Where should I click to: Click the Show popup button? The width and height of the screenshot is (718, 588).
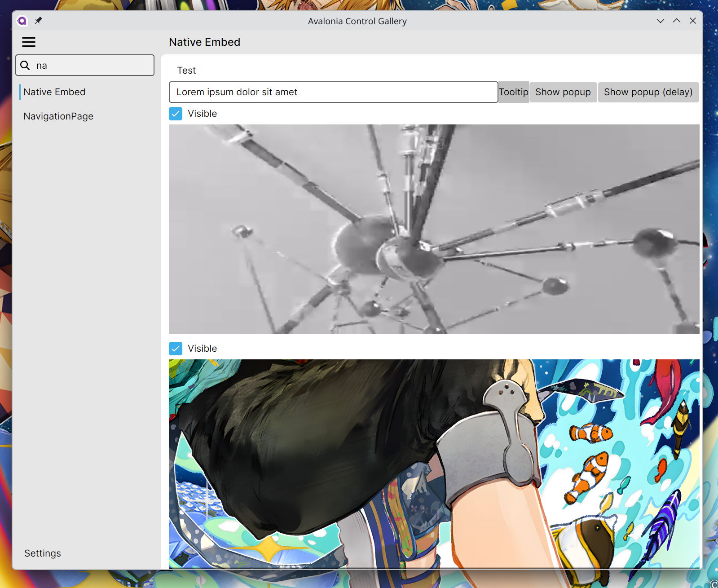click(x=563, y=92)
